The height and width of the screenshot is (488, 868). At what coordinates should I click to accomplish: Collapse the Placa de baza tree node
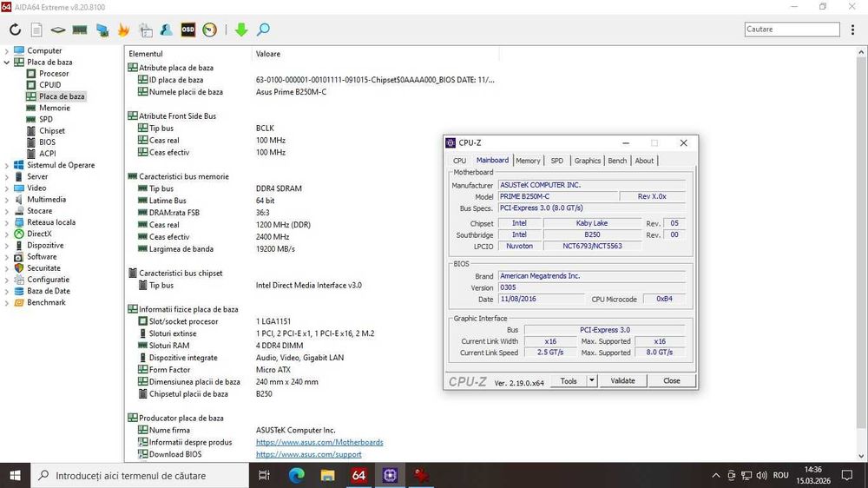(x=7, y=63)
